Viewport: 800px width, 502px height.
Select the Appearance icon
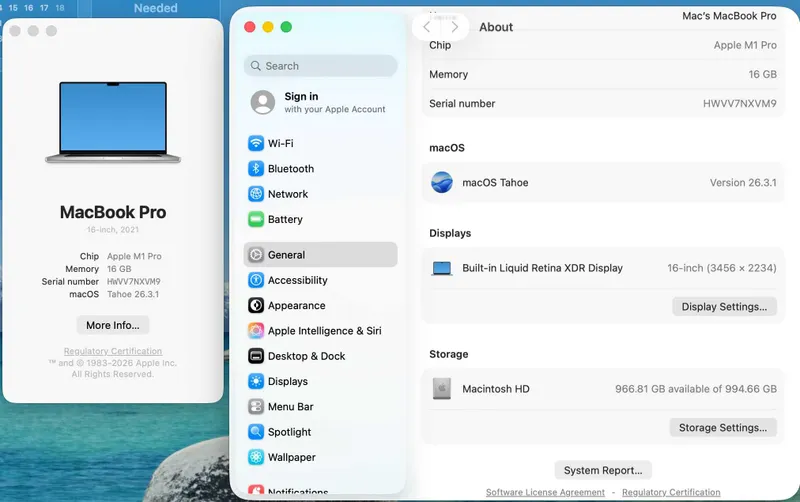click(x=256, y=305)
